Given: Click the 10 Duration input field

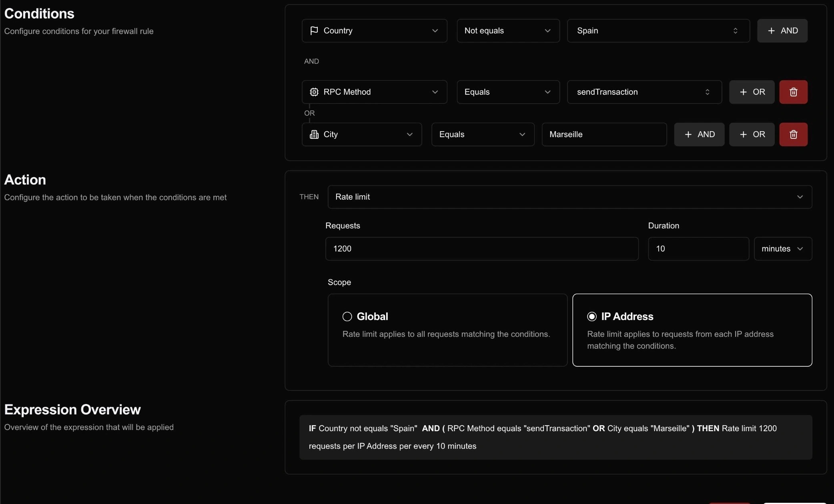Looking at the screenshot, I should [698, 248].
